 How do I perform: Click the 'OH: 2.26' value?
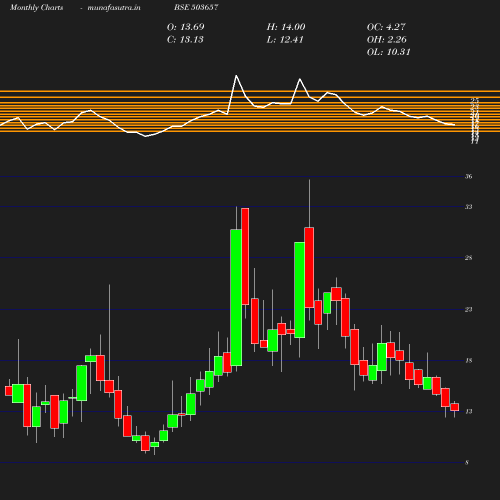pos(387,39)
